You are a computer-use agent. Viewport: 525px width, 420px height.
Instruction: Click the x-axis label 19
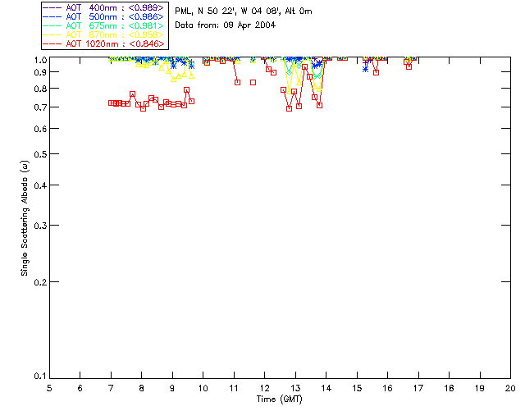coord(480,388)
